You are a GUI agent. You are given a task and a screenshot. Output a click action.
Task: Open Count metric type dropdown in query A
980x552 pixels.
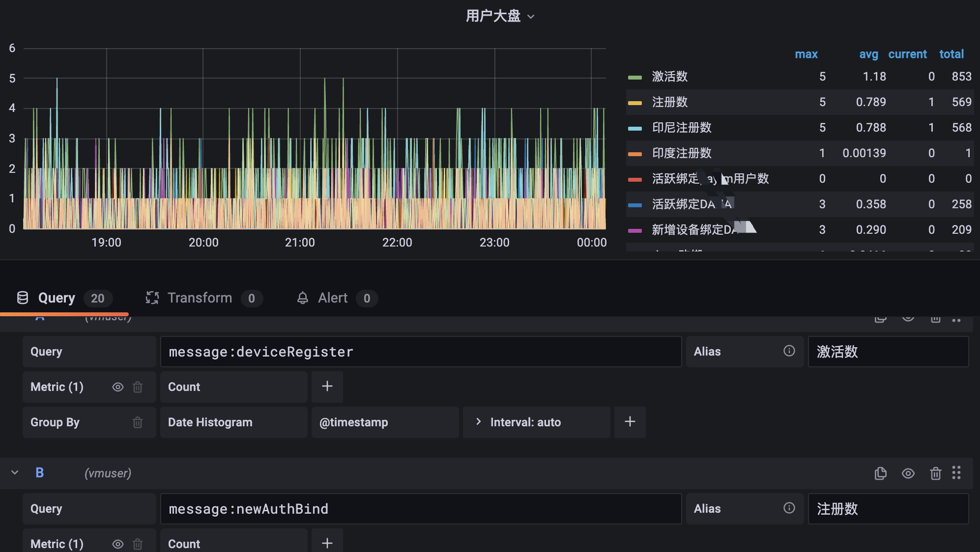pyautogui.click(x=234, y=387)
